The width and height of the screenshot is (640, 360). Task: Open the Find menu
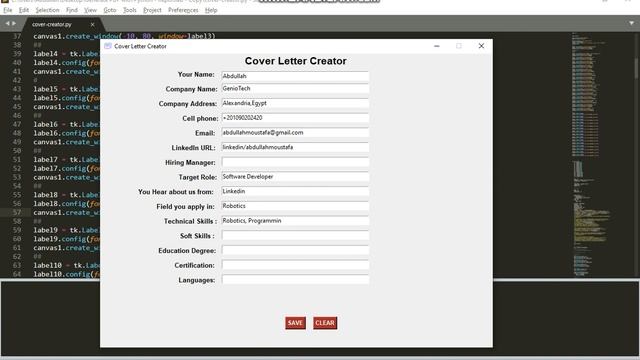point(72,10)
